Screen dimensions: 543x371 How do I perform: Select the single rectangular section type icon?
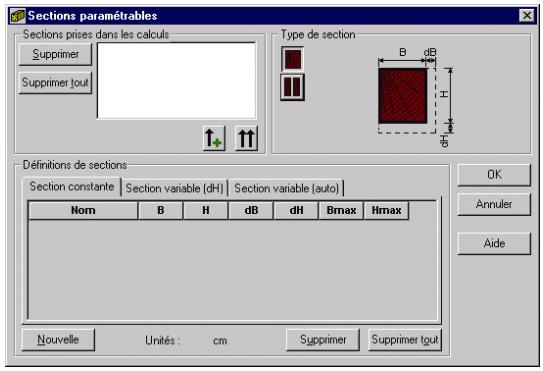(293, 60)
